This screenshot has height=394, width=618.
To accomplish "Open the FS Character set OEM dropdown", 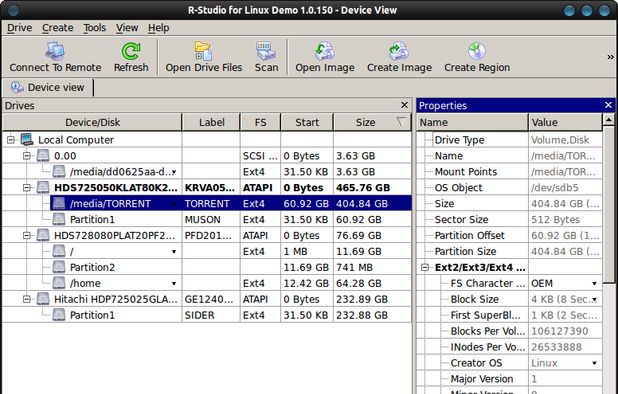I will click(x=594, y=283).
